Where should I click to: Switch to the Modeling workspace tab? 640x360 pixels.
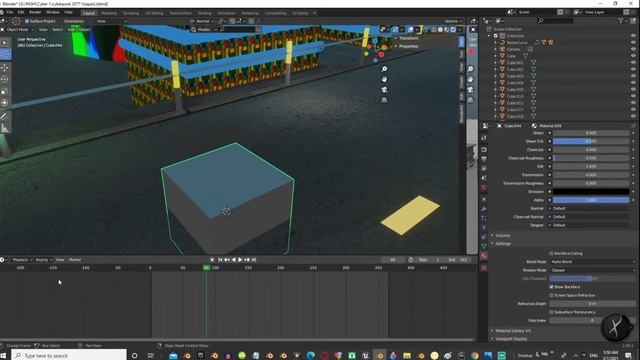click(109, 13)
